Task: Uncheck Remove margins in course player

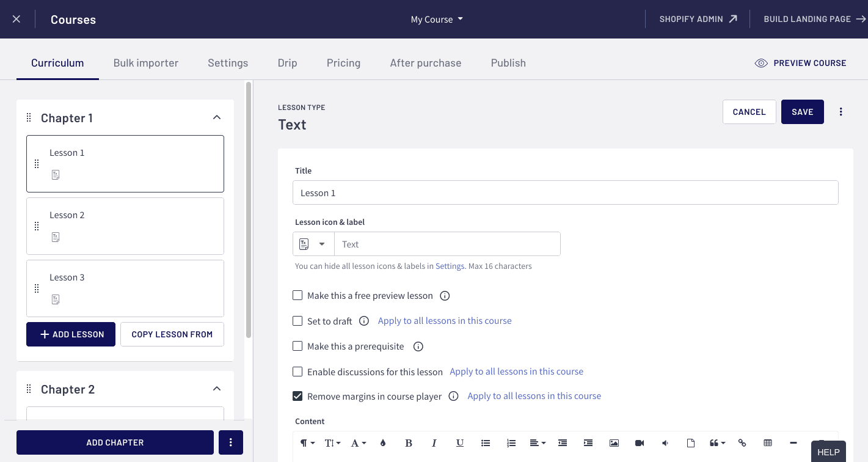Action: point(297,396)
